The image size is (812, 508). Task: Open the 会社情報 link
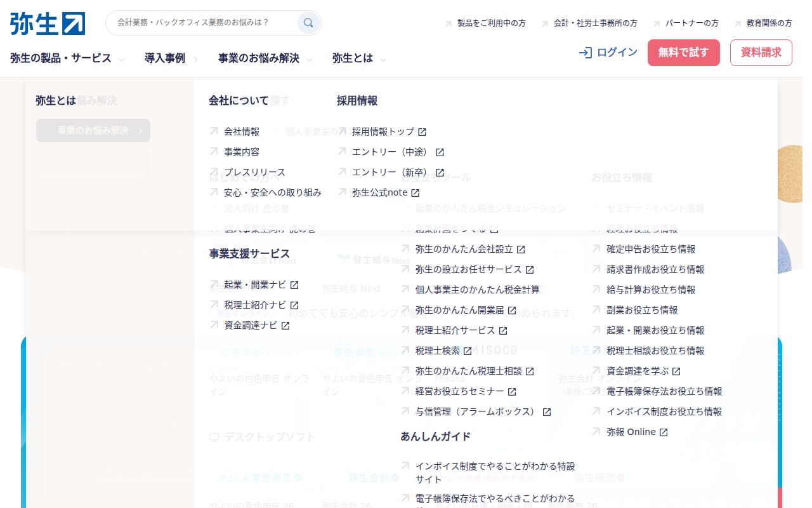pos(242,132)
